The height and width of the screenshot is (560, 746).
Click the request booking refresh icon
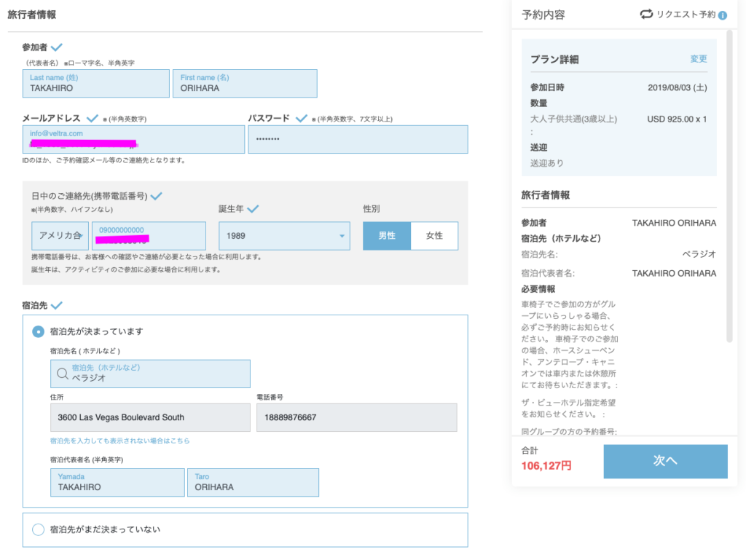point(646,15)
